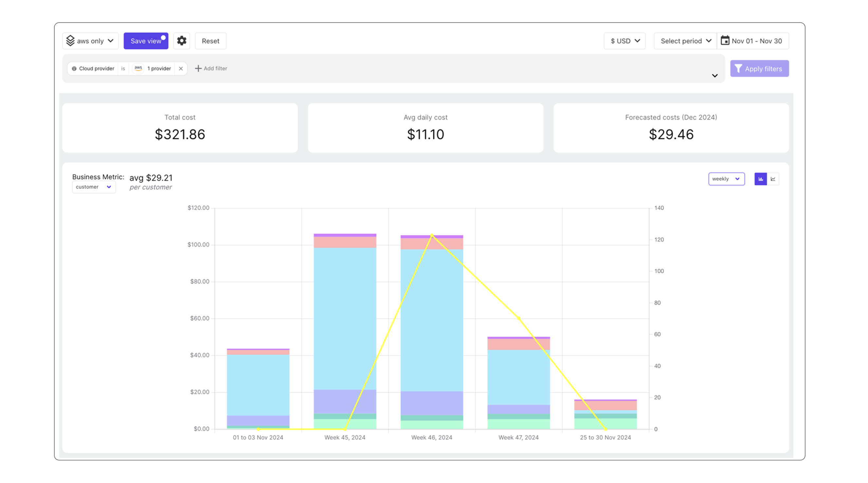Click the Forecasted costs (Dec 2024) card
The image size is (868, 483).
[x=671, y=128]
